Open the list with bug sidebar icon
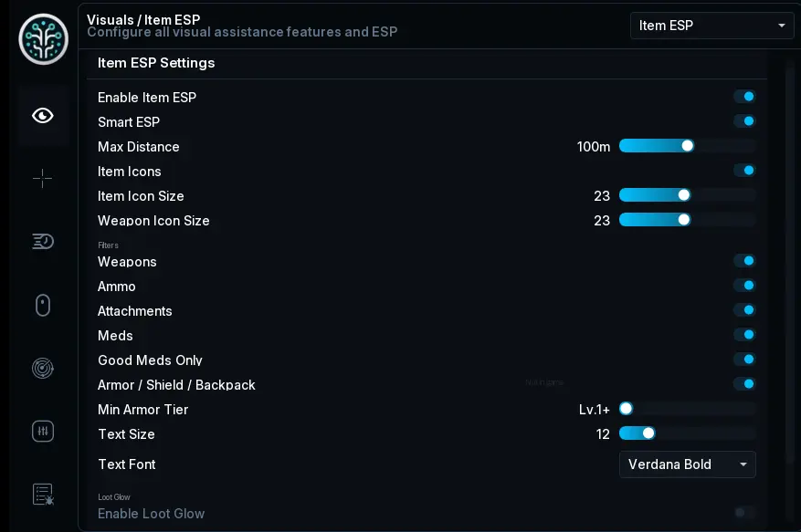801x532 pixels. (43, 495)
